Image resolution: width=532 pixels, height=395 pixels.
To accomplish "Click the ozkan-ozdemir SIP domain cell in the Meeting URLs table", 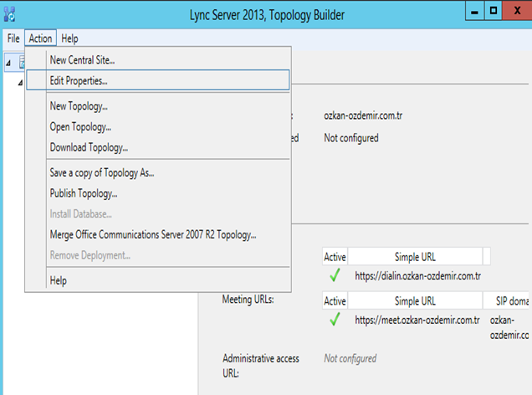I will tap(509, 327).
